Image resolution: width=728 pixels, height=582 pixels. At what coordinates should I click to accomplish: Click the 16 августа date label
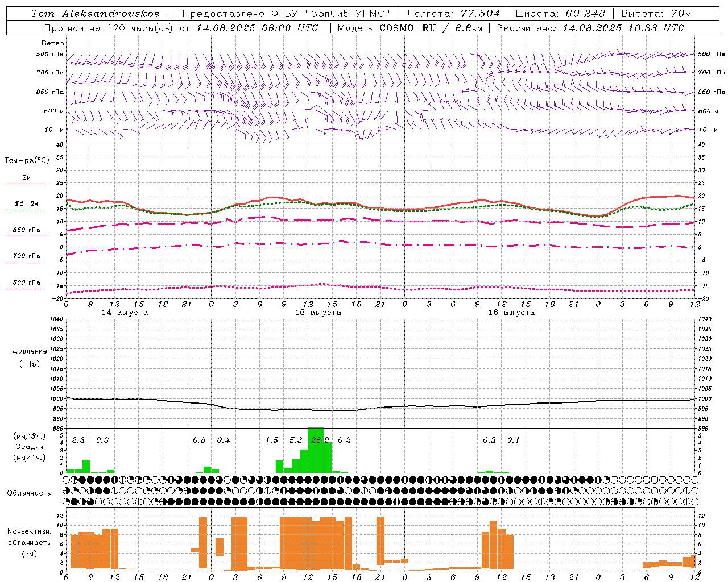[511, 313]
